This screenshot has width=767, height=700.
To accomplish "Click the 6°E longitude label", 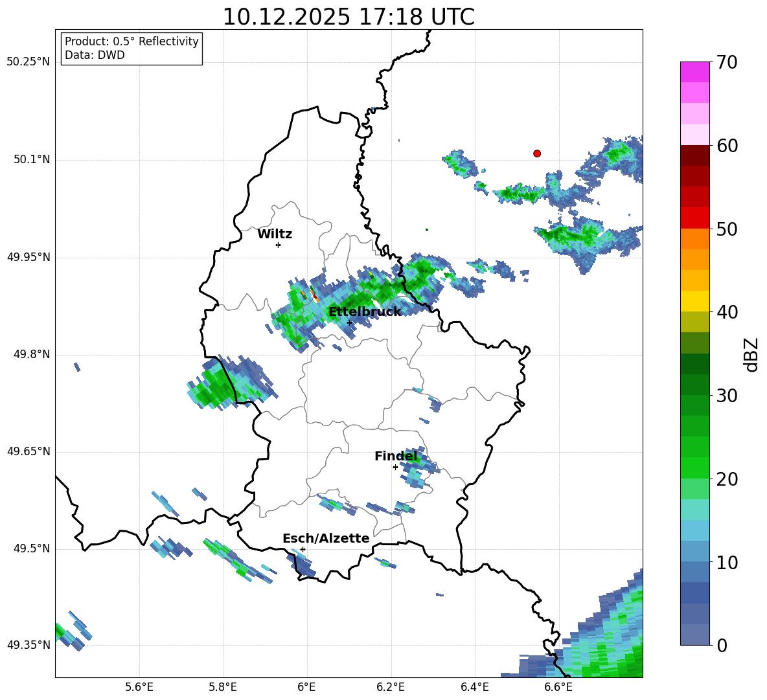I will (x=306, y=687).
